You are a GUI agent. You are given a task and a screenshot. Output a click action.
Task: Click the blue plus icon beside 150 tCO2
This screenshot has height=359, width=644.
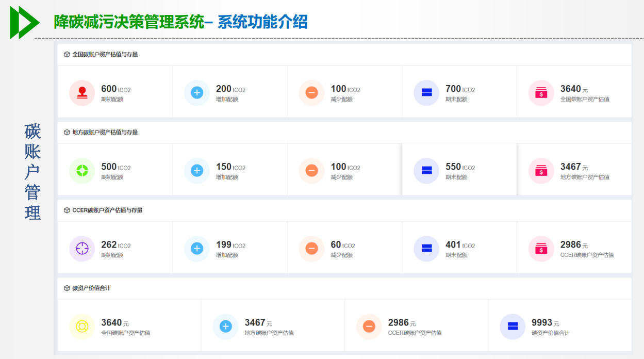click(x=197, y=171)
